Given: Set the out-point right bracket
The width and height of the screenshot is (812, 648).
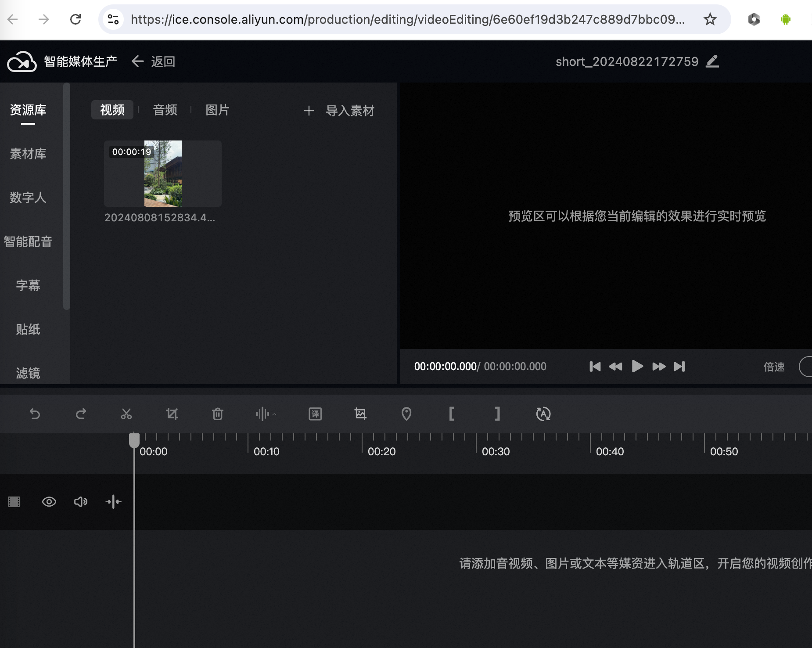Looking at the screenshot, I should (x=497, y=414).
